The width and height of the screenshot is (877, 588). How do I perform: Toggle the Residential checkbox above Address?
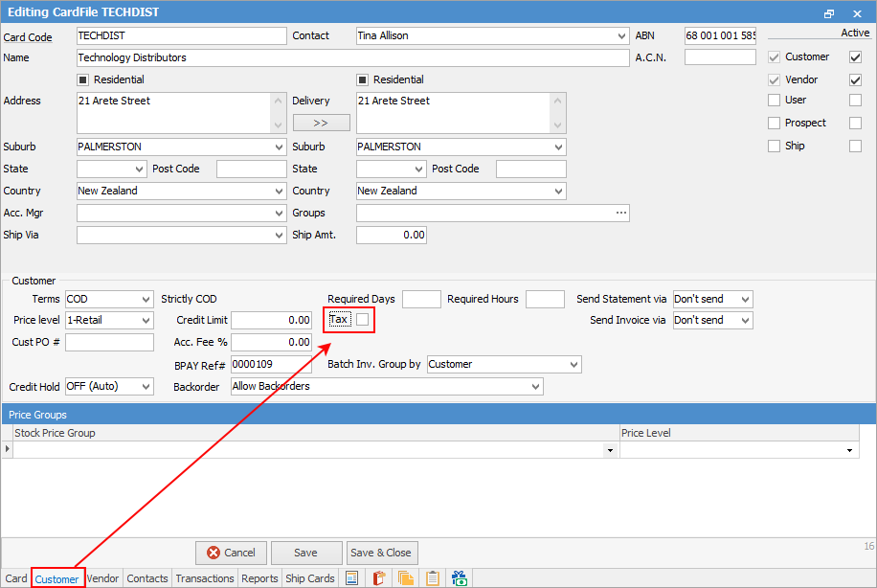click(x=83, y=79)
